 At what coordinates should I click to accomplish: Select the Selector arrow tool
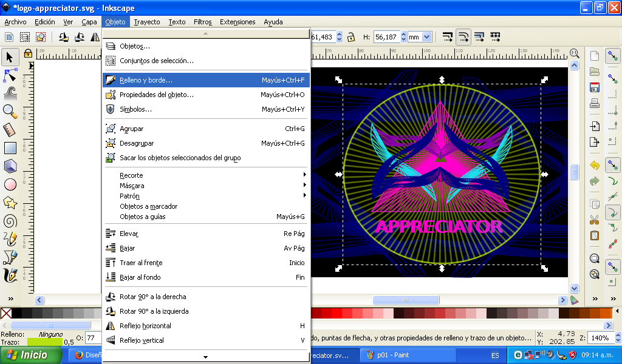coord(10,58)
